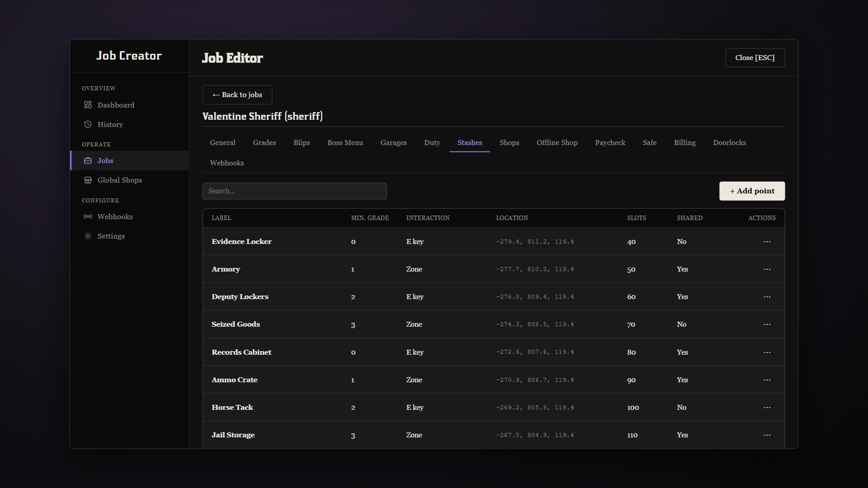Switch to the General tab

pos(222,143)
